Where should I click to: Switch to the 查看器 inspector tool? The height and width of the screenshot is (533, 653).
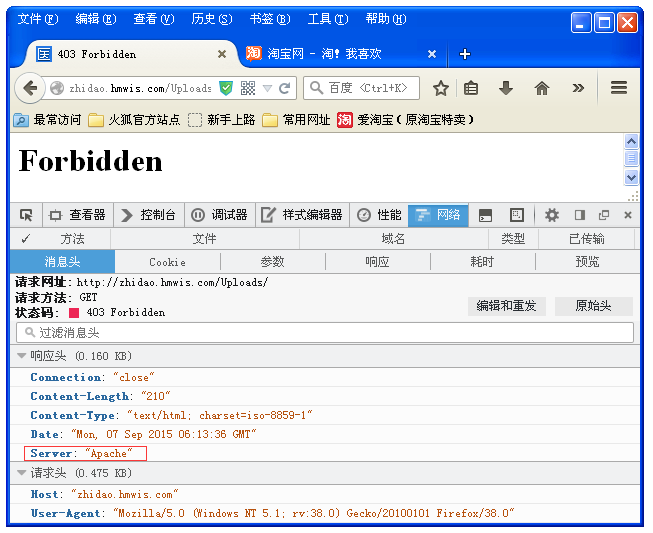[x=77, y=215]
